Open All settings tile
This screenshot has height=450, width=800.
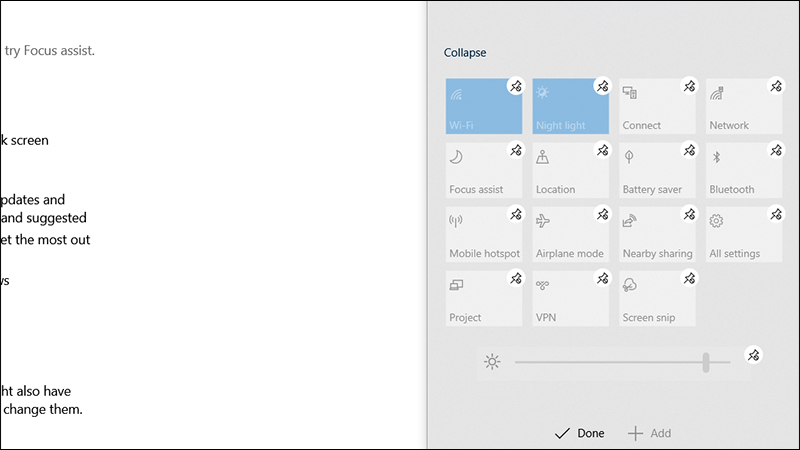click(x=742, y=235)
